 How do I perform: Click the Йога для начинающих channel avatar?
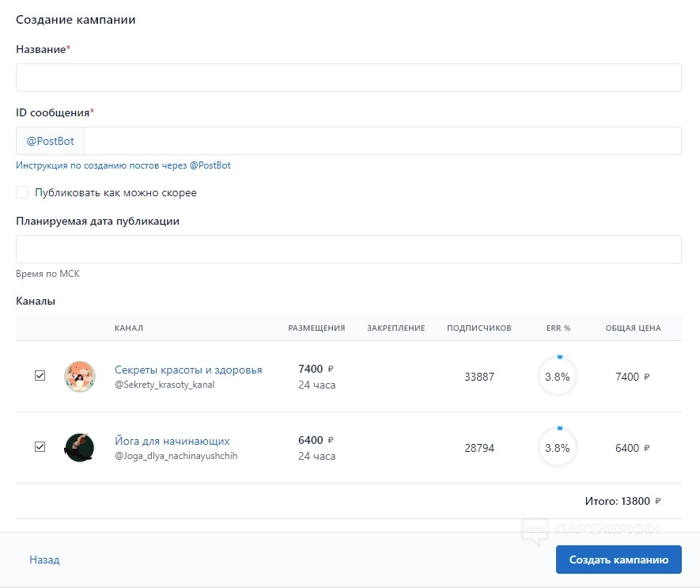pyautogui.click(x=79, y=448)
